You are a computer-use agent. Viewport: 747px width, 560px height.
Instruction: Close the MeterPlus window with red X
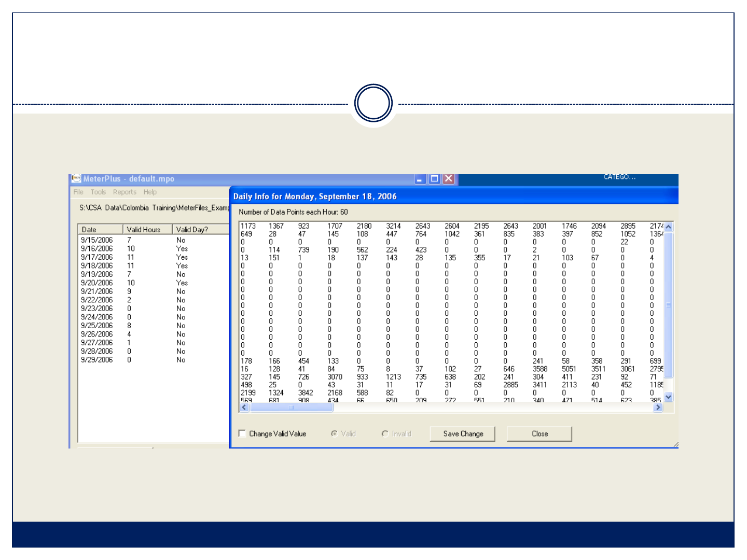point(449,179)
